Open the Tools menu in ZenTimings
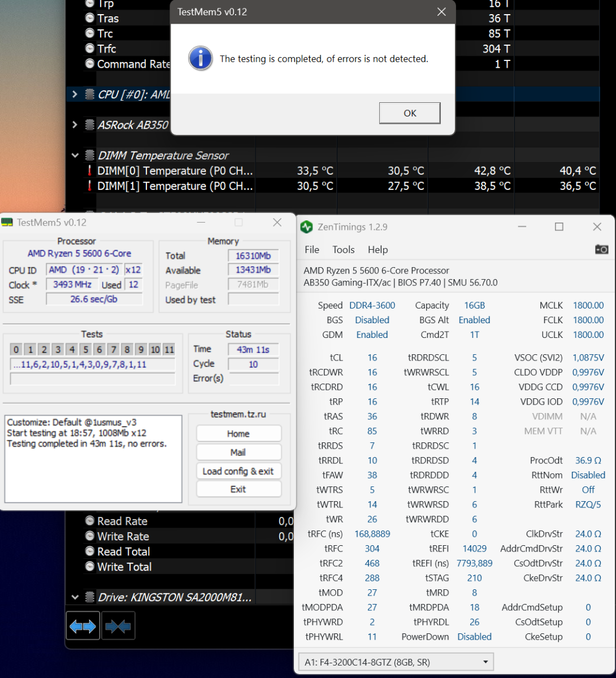Image resolution: width=616 pixels, height=678 pixels. [x=343, y=250]
